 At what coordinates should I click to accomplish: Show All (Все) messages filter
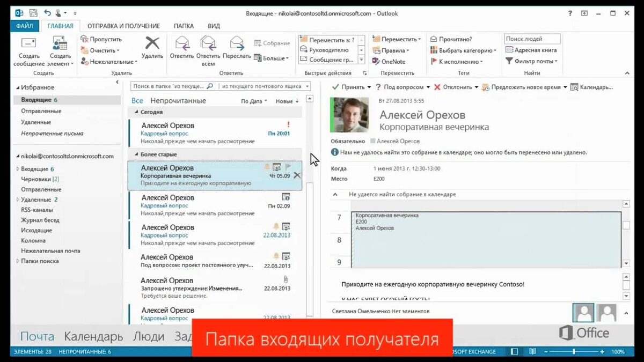click(x=137, y=101)
